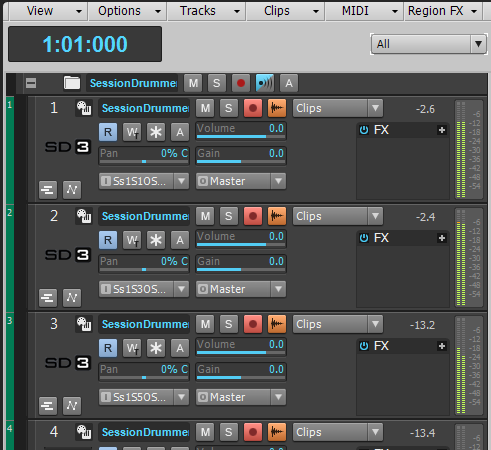Open track 3 Ss1S5OS input dropdown
This screenshot has width=491, height=450.
click(x=144, y=397)
